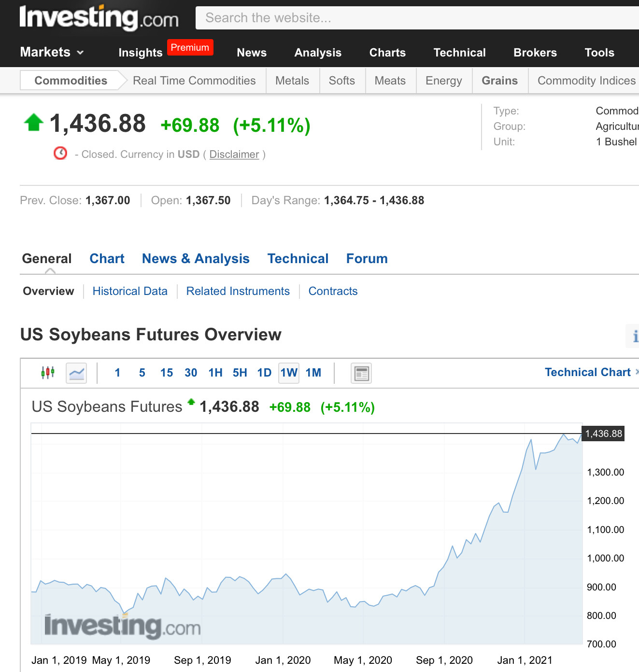
Task: Set chart interval to 30 minutes
Action: 191,373
